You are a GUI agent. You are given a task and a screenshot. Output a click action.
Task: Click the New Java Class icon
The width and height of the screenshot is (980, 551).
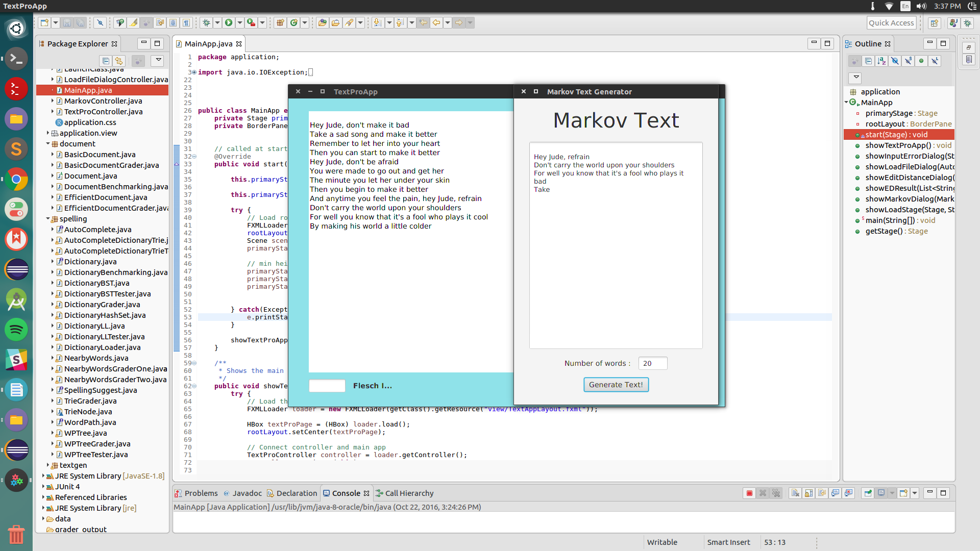coord(293,22)
